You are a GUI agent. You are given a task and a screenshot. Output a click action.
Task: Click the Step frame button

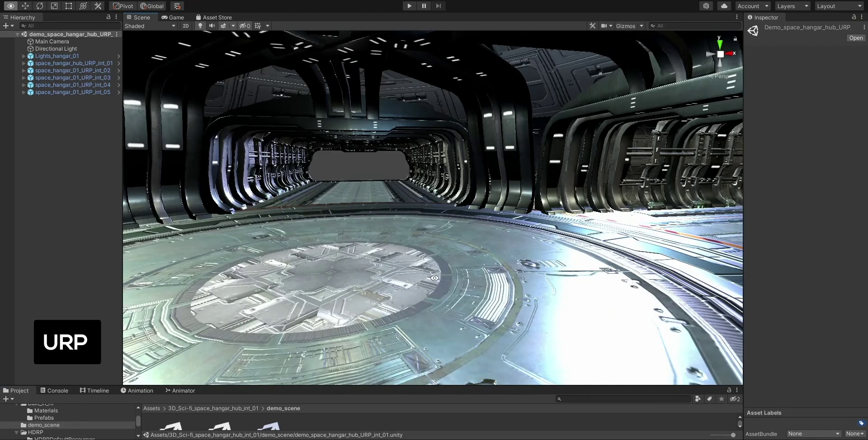pos(438,6)
